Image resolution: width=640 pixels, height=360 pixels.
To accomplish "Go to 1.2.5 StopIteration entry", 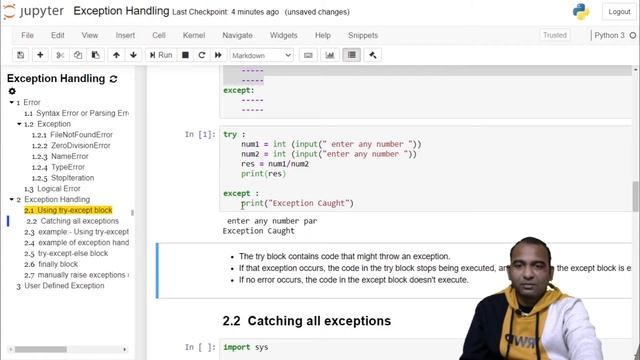I will point(63,178).
